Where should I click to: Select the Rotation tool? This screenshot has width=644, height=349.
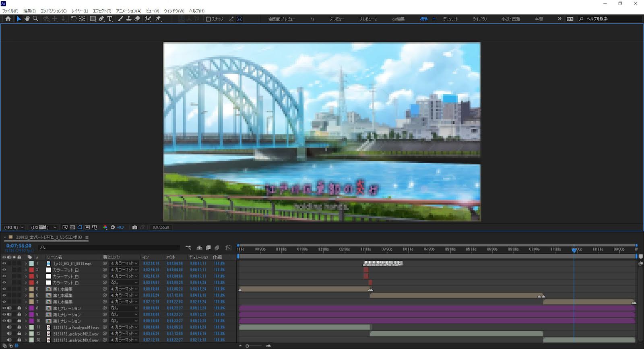click(74, 19)
